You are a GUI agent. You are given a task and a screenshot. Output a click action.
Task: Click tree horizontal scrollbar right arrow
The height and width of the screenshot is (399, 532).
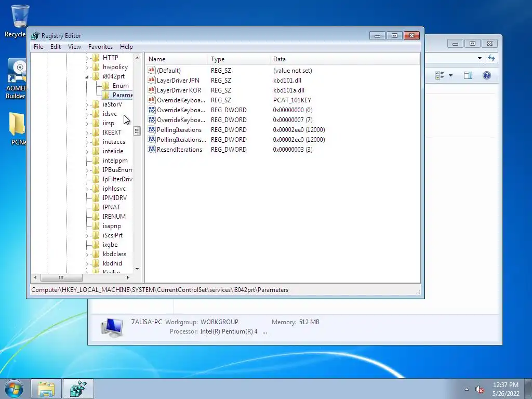tap(128, 277)
